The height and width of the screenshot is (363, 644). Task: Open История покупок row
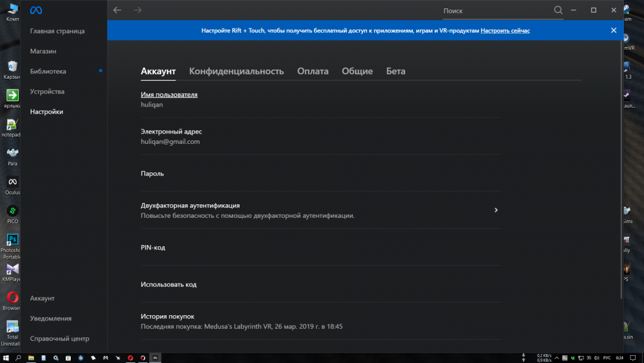(x=321, y=321)
